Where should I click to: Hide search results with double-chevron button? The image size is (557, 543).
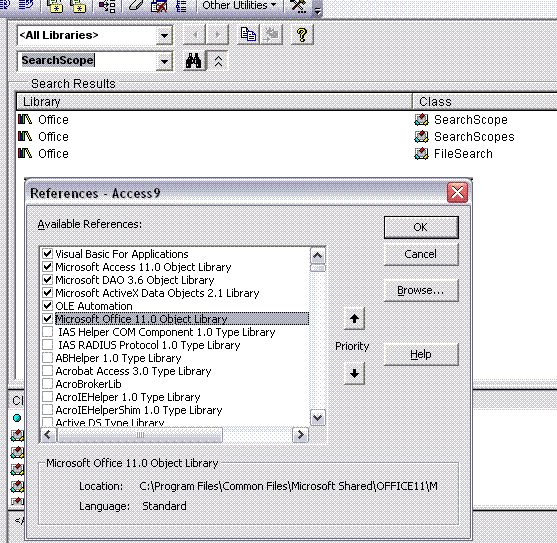[218, 61]
